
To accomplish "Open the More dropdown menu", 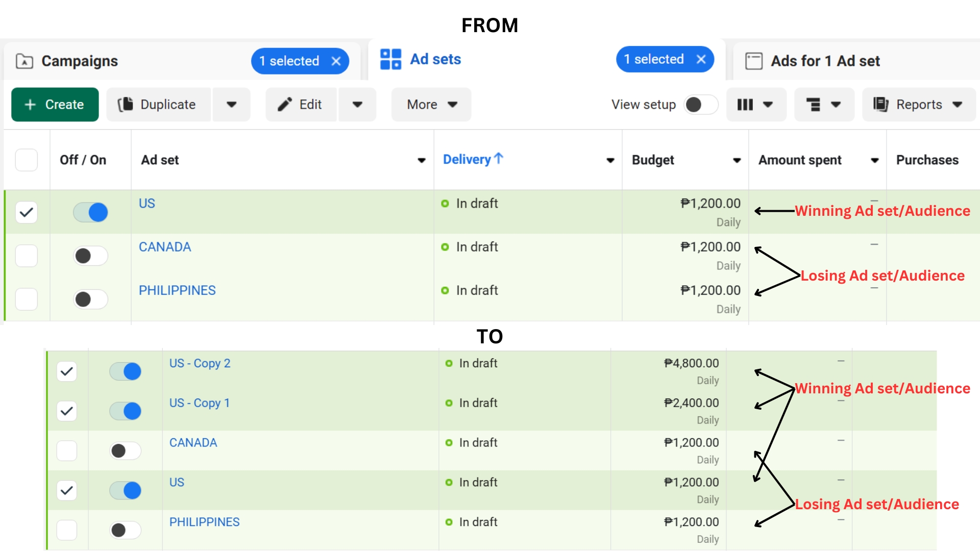I will click(431, 105).
